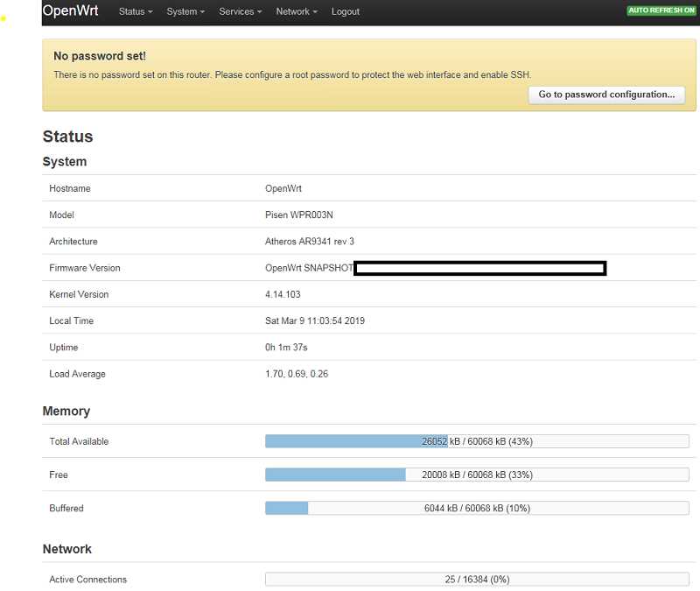
Task: Click the Load Average values
Action: (297, 374)
